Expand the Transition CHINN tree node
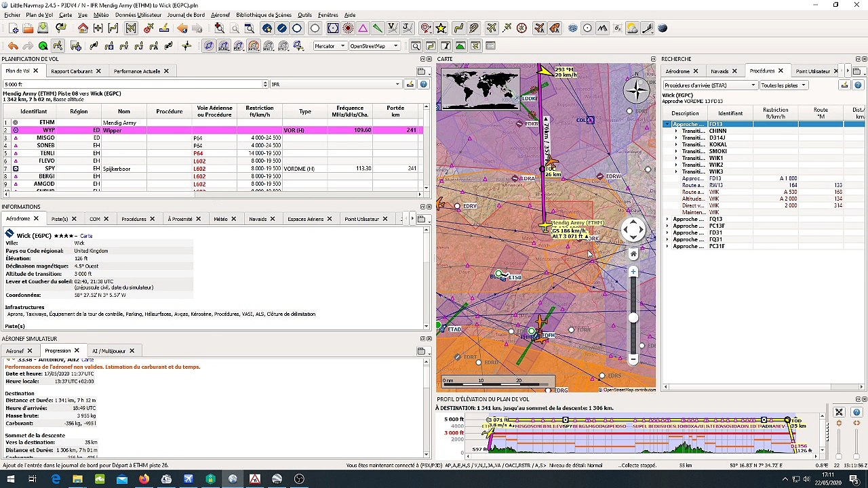868x488 pixels. click(676, 131)
